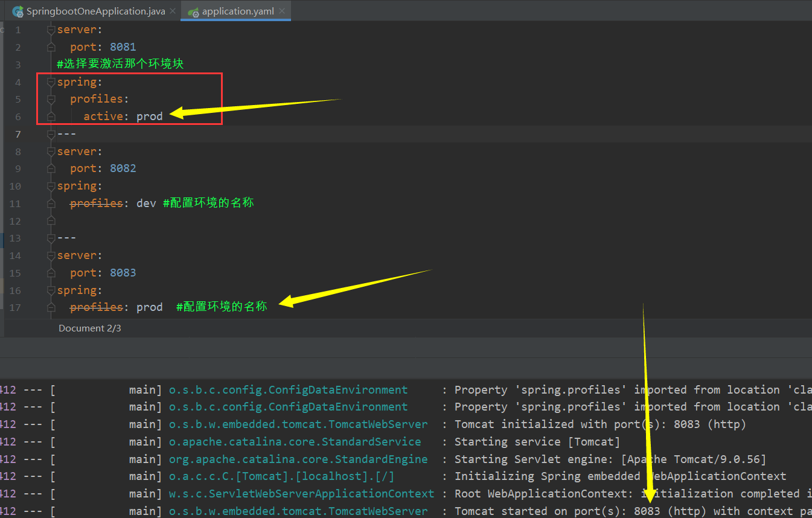The image size is (812, 518).
Task: Click the 'port' key on line 9
Action: [83, 168]
